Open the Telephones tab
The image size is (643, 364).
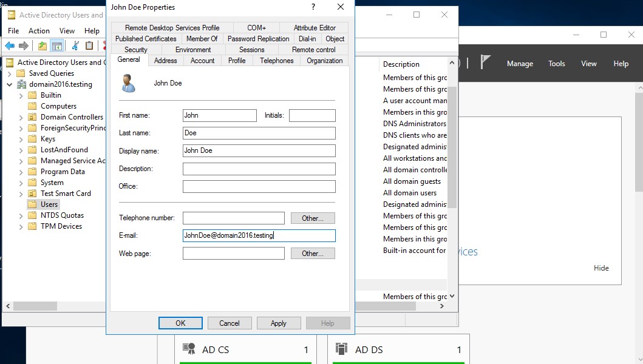click(x=276, y=61)
